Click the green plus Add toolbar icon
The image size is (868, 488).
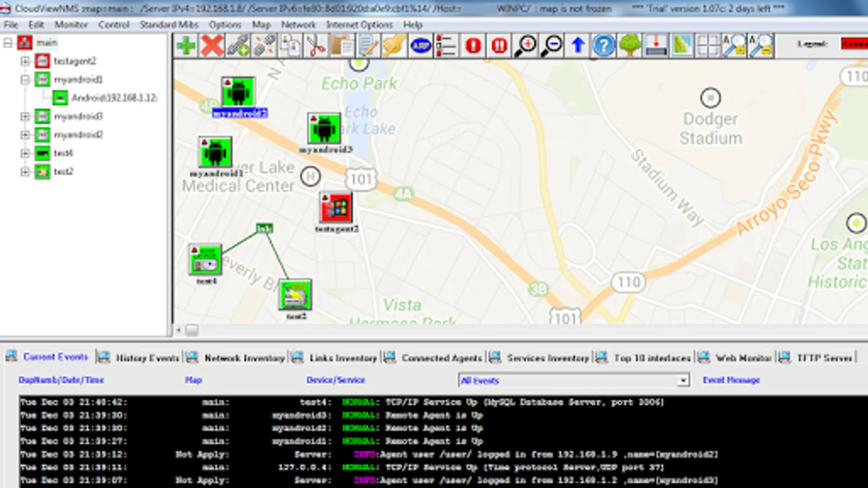186,46
